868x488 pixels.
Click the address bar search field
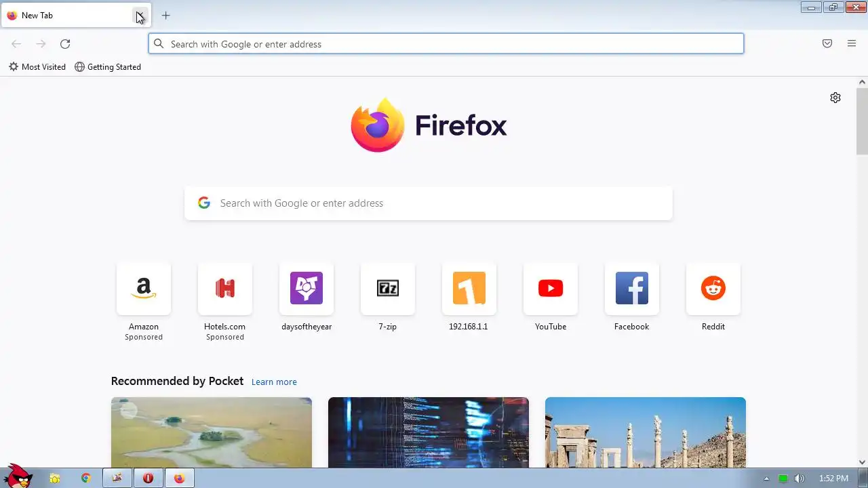pos(446,44)
